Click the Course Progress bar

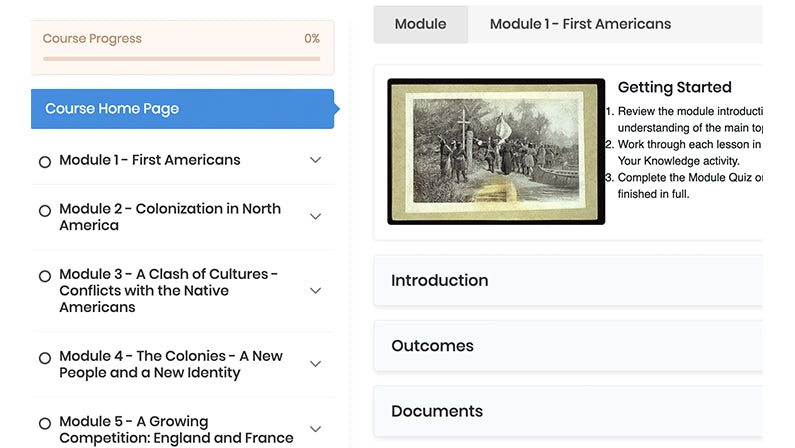[x=182, y=59]
